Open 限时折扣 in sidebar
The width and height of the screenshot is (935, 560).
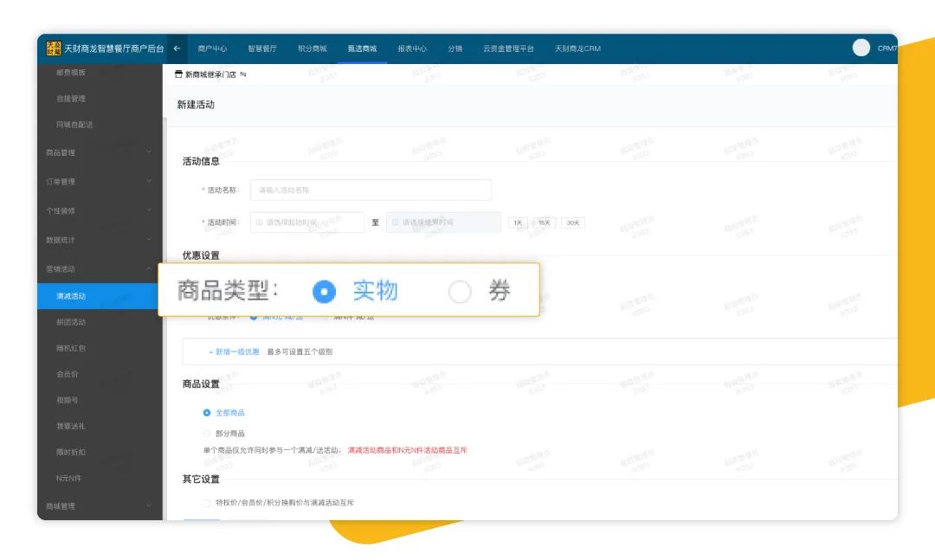(71, 452)
